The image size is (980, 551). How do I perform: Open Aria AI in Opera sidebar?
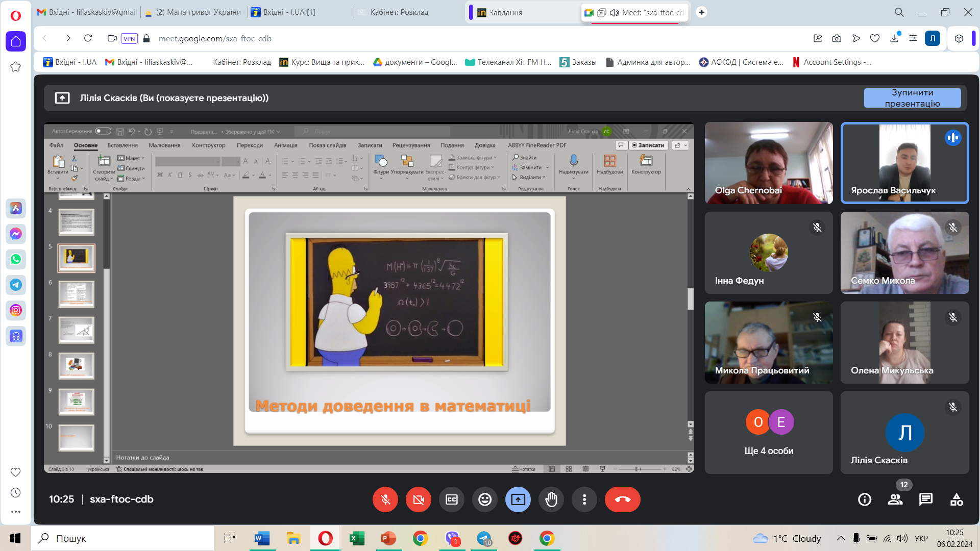click(16, 208)
